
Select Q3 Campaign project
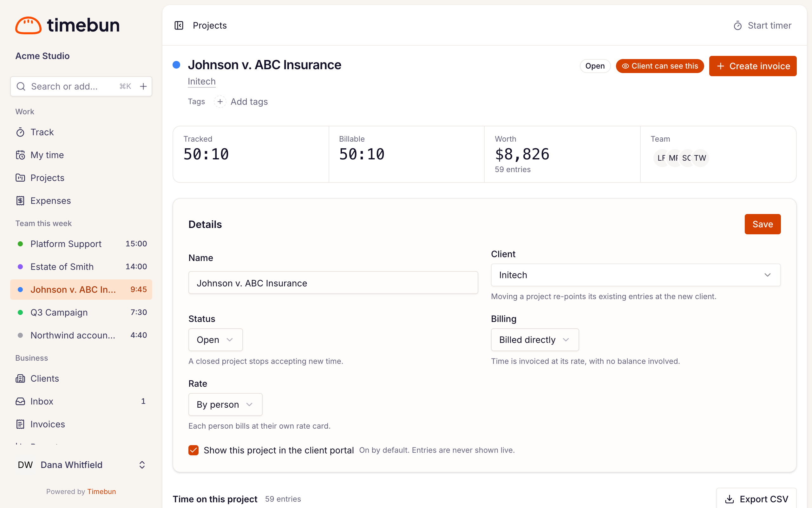tap(81, 312)
